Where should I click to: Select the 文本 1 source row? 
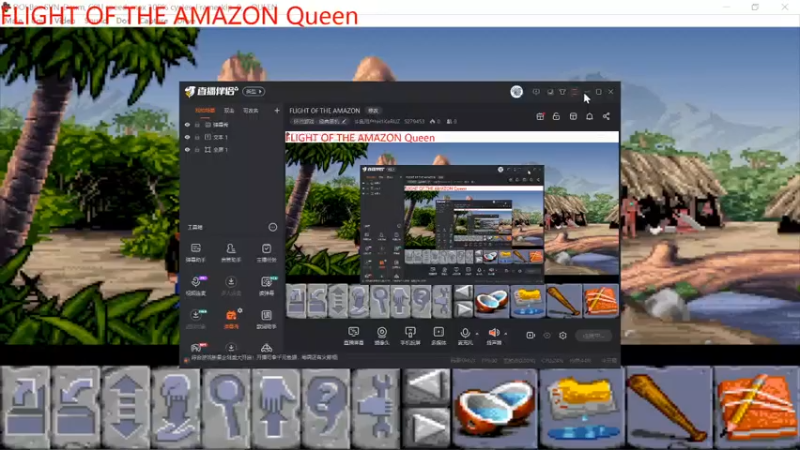232,137
